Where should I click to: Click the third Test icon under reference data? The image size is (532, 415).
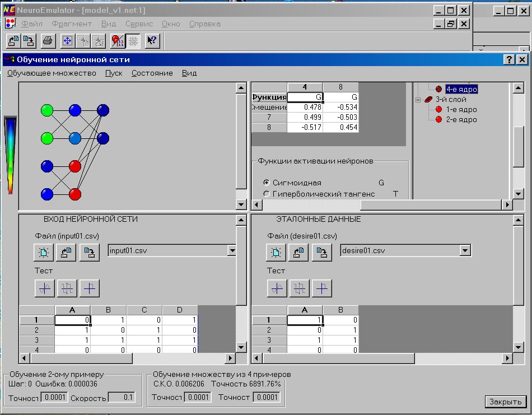coord(321,288)
